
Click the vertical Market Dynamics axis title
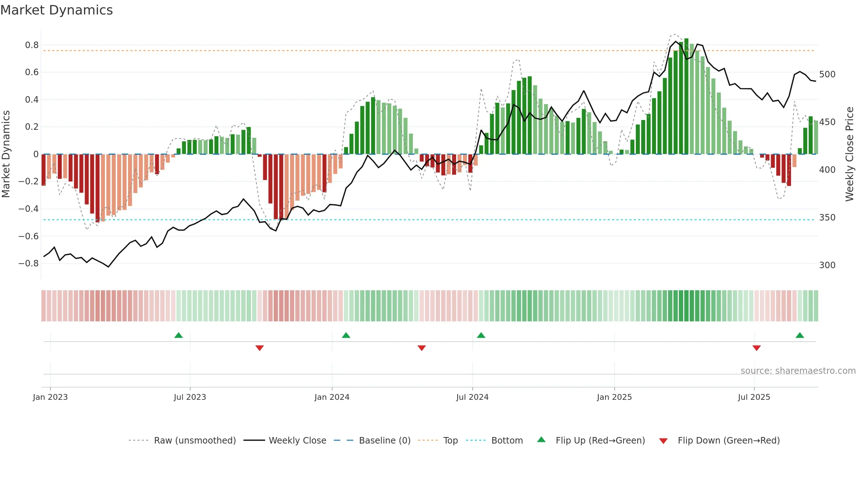coord(6,154)
